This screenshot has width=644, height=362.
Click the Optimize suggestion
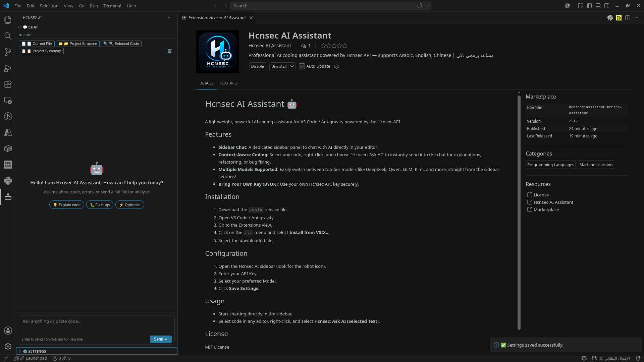click(x=130, y=205)
